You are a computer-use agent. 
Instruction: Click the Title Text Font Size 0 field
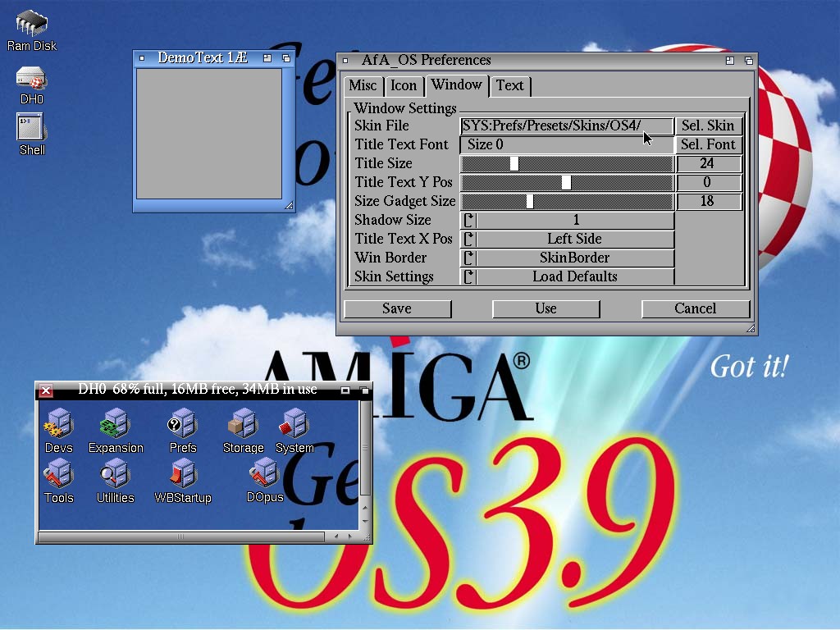(x=567, y=144)
